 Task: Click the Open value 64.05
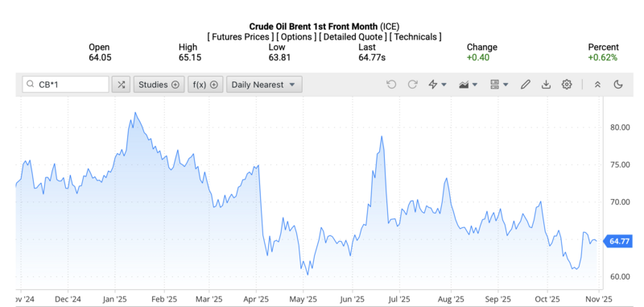[100, 57]
